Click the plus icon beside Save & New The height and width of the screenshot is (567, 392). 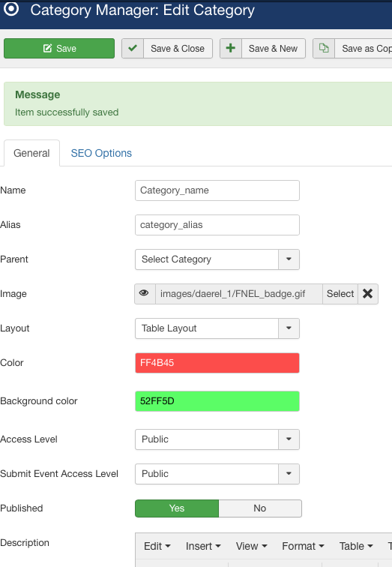point(231,49)
